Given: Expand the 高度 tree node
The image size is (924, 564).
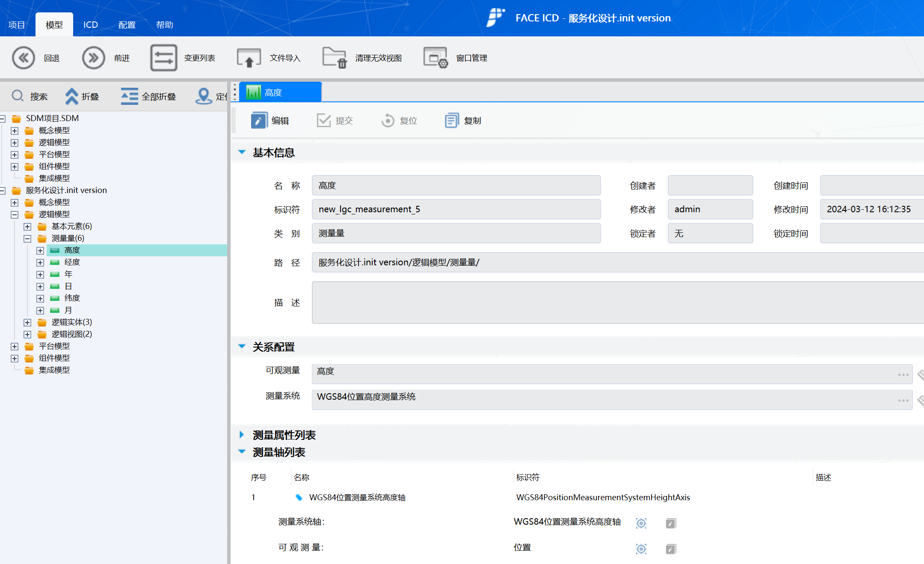Looking at the screenshot, I should click(x=40, y=250).
